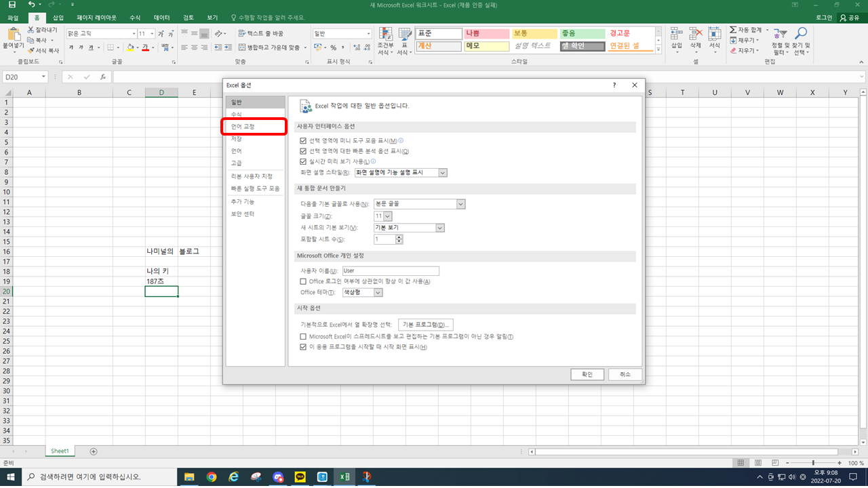Click the OK (확인) button
Screen dimensions: 868x488
[587, 374]
